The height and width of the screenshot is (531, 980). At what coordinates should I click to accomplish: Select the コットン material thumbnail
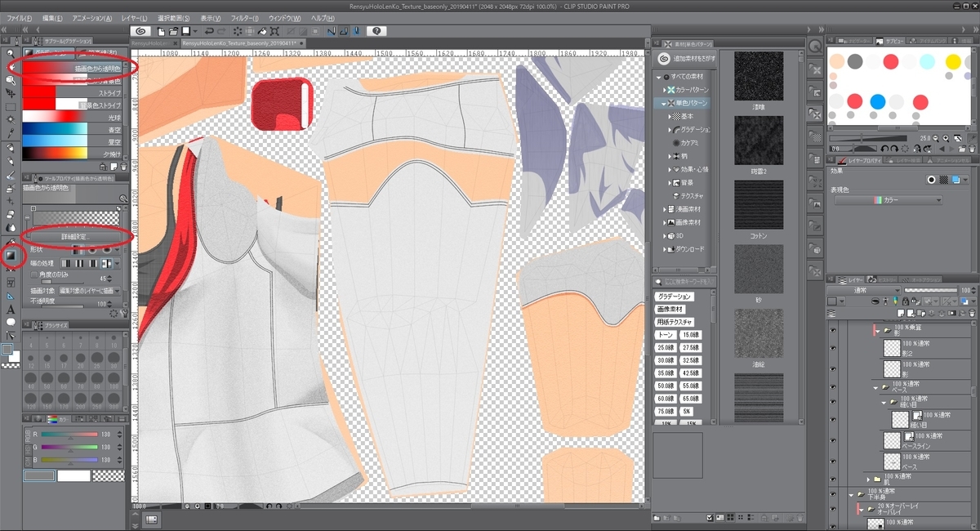[x=759, y=205]
